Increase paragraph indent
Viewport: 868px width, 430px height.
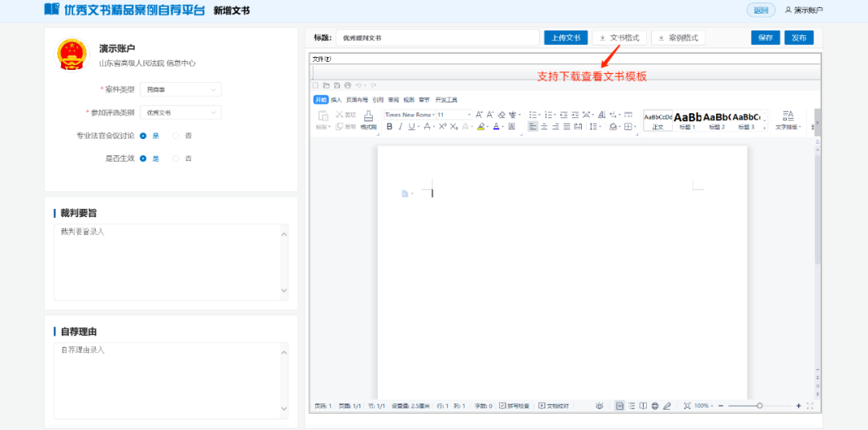tap(575, 115)
